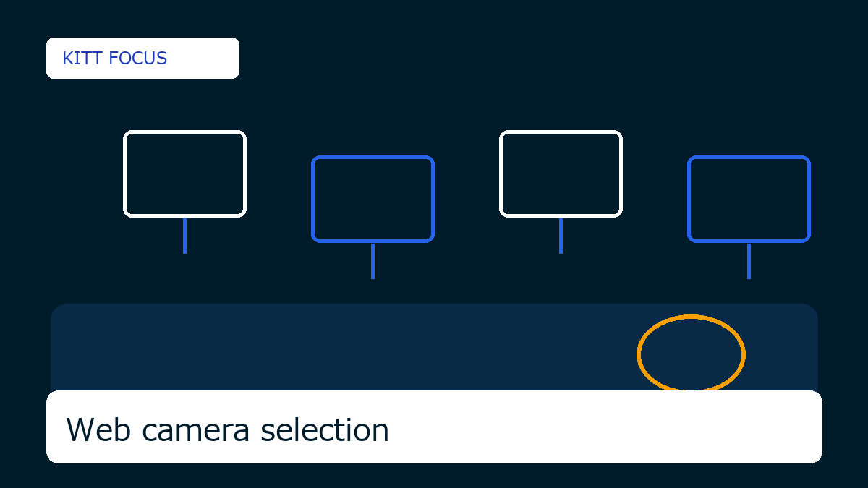Click the stand under the leftmost white monitor
The height and width of the screenshot is (488, 868).
(x=184, y=236)
